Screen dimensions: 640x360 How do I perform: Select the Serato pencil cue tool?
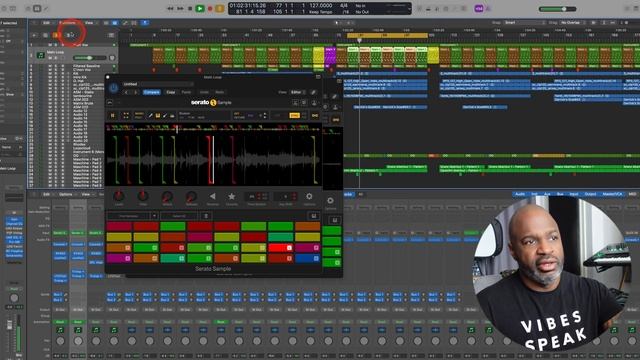point(150,116)
